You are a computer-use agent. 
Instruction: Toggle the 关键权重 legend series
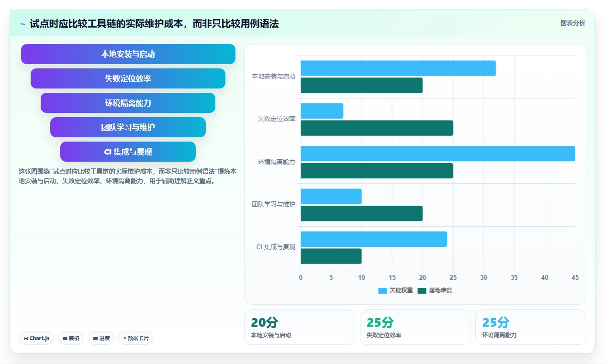point(395,290)
